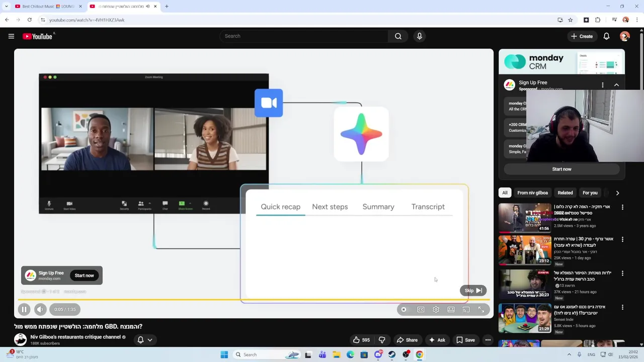Show hidden system tray icons
The height and width of the screenshot is (362, 644).
point(569,355)
